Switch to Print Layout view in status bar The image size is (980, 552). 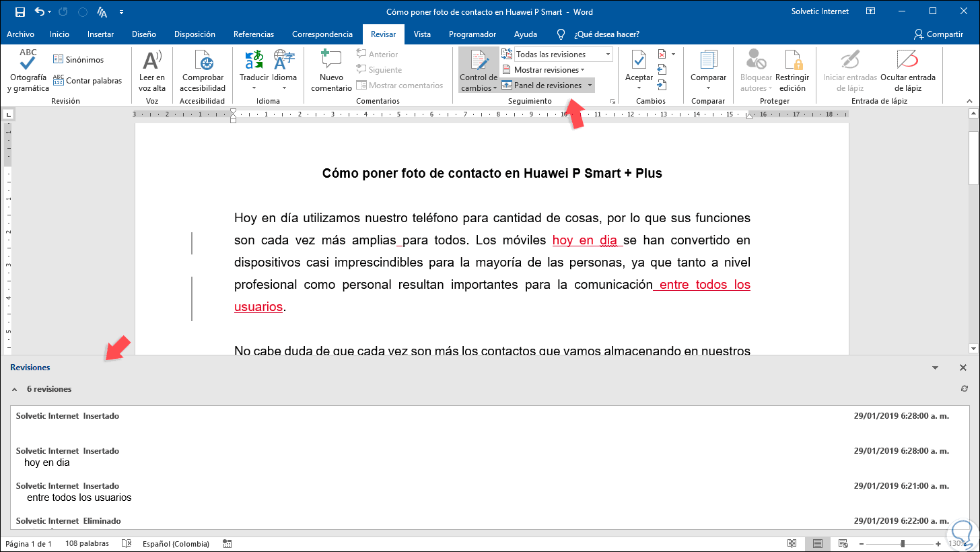coord(817,544)
